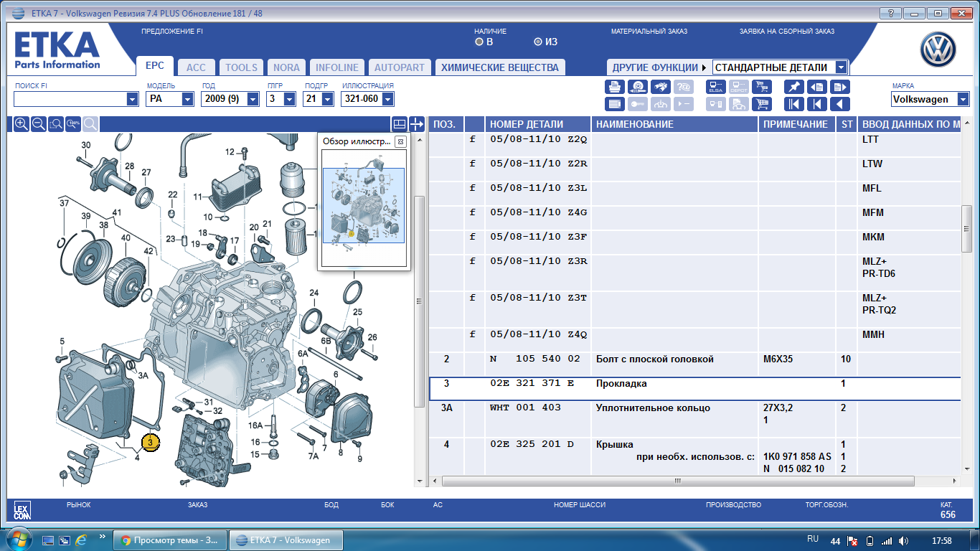
Task: Zoom in on the illustration
Action: tap(22, 124)
